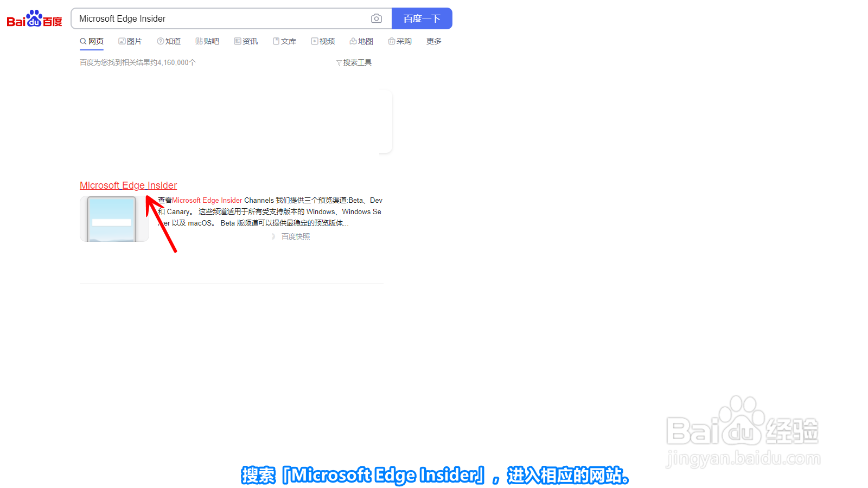The height and width of the screenshot is (488, 868).
Task: Open 搜索工具 filter options
Action: (x=354, y=62)
